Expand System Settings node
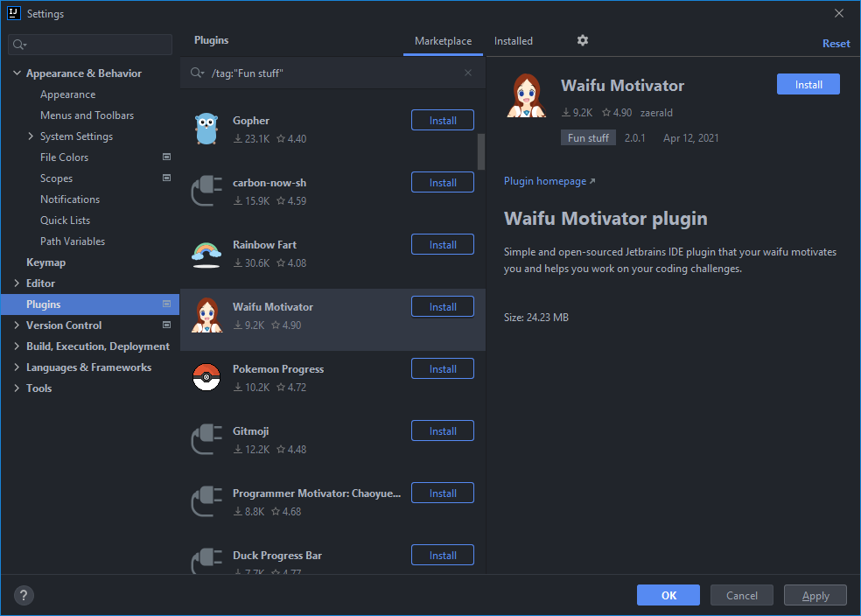 click(x=31, y=136)
